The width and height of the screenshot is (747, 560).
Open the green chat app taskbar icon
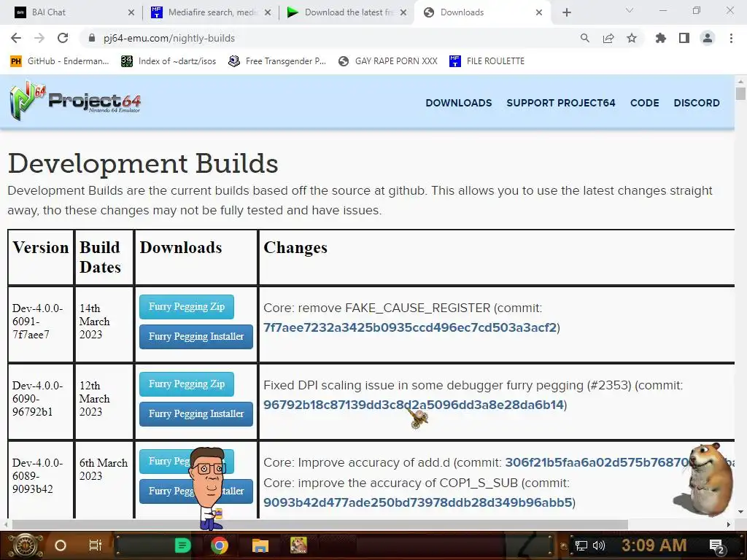[x=182, y=545]
